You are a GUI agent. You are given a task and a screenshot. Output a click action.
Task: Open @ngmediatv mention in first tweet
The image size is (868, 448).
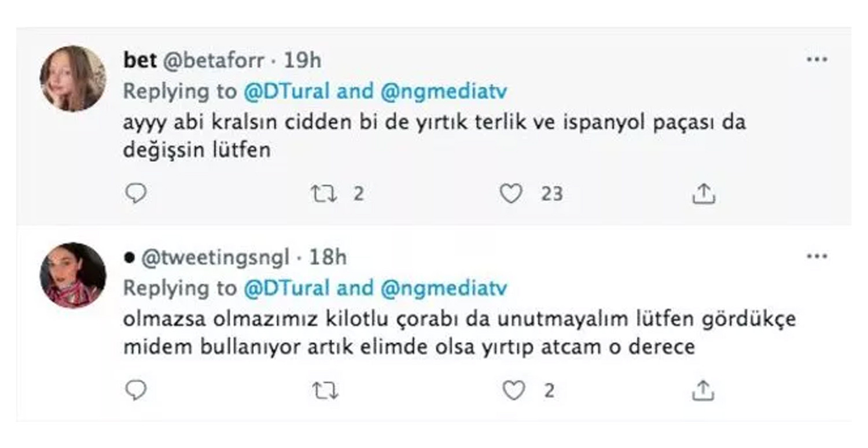pos(444,92)
